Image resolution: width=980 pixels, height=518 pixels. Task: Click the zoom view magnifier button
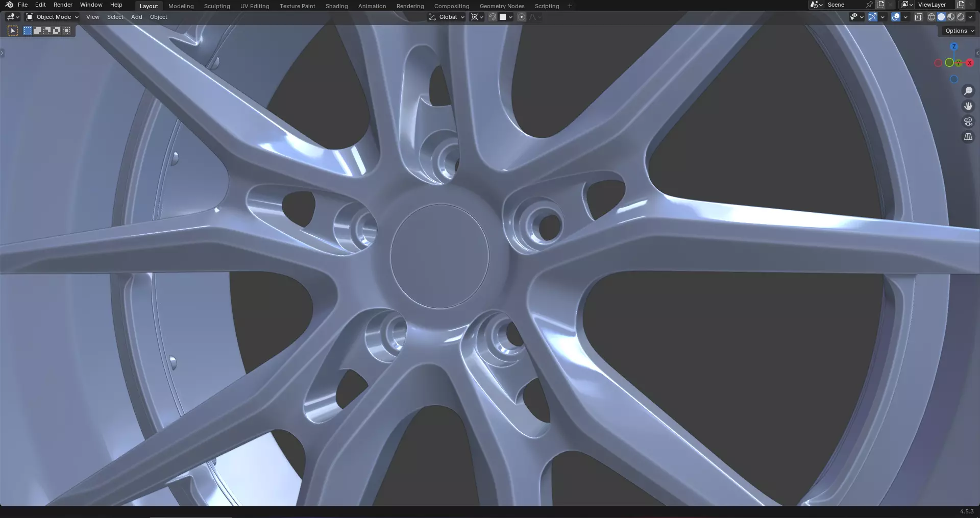point(968,91)
